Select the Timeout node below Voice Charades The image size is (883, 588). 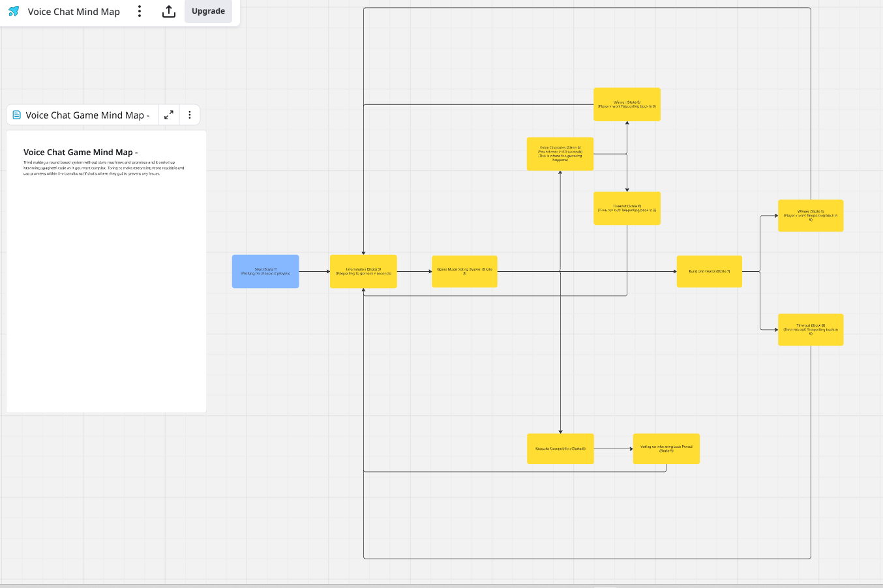[627, 208]
